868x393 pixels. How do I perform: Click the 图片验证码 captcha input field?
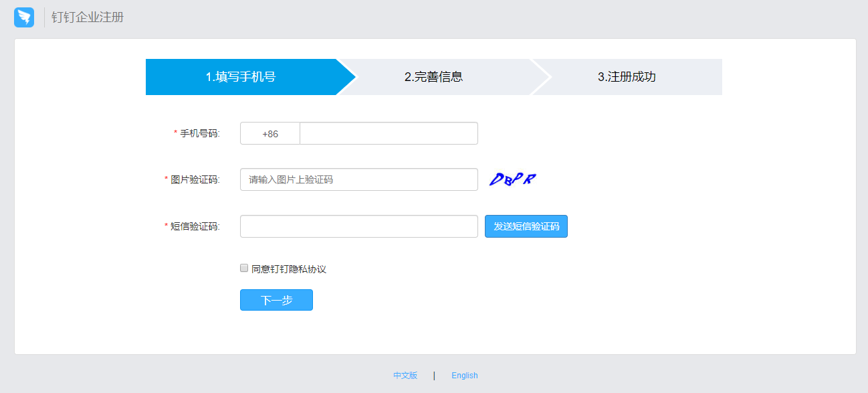pos(358,179)
